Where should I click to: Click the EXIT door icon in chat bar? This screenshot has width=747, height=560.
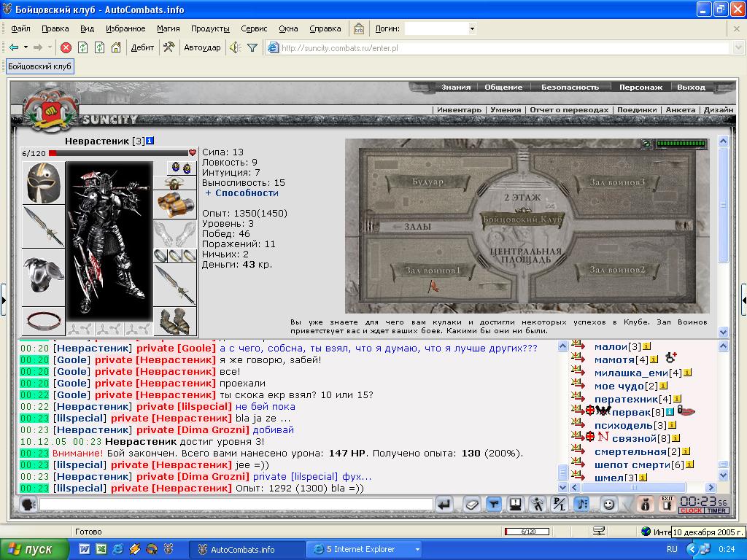(x=667, y=504)
